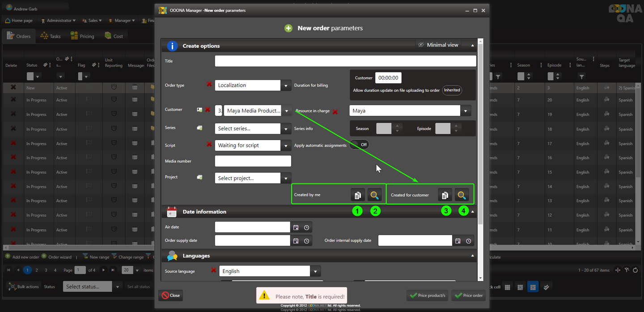This screenshot has width=644, height=312.
Task: Open Source language English dropdown
Action: tap(315, 271)
